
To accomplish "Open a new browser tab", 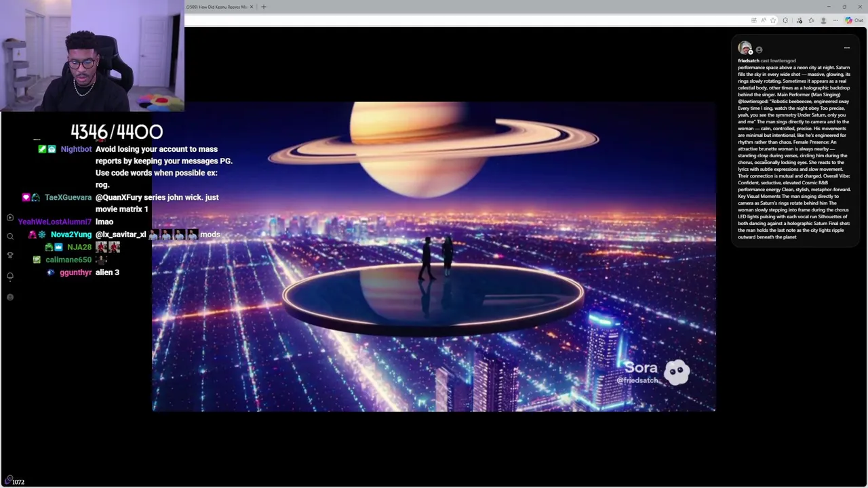I will (x=264, y=7).
